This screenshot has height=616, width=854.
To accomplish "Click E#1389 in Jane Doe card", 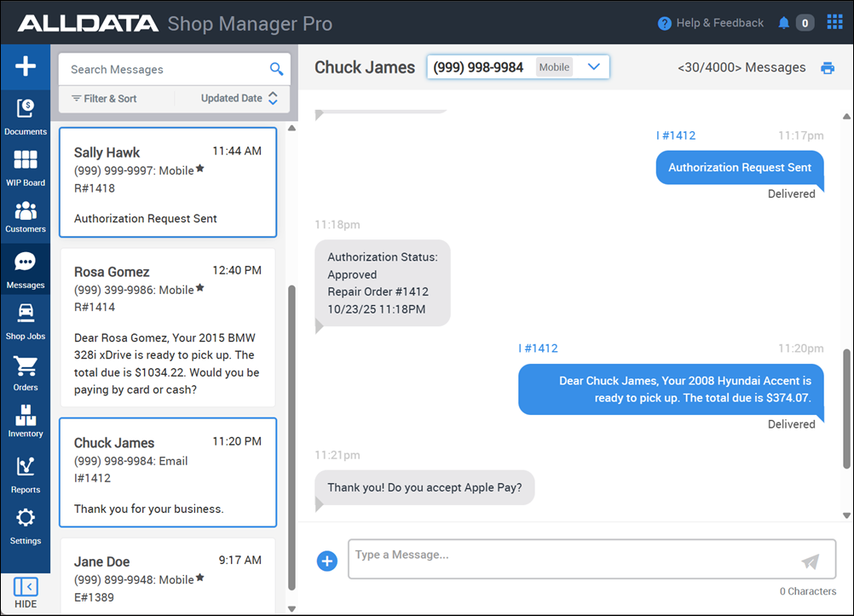I will 94,597.
